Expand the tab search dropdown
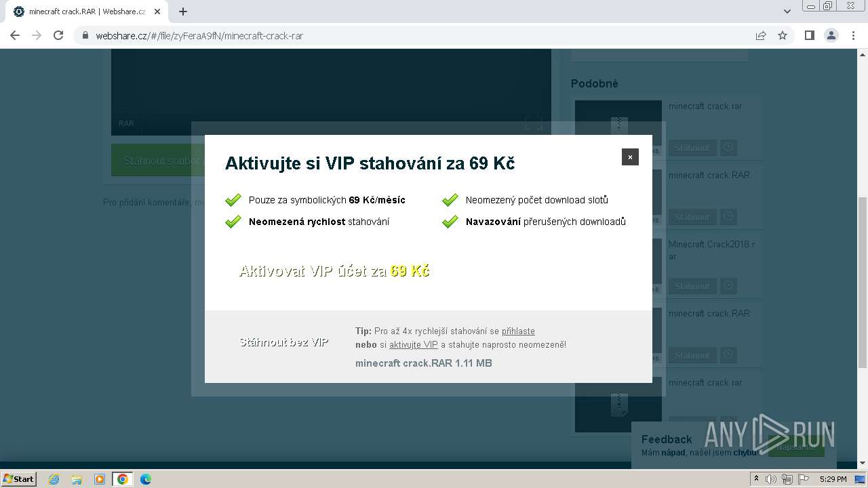The width and height of the screenshot is (868, 488). pos(787,12)
